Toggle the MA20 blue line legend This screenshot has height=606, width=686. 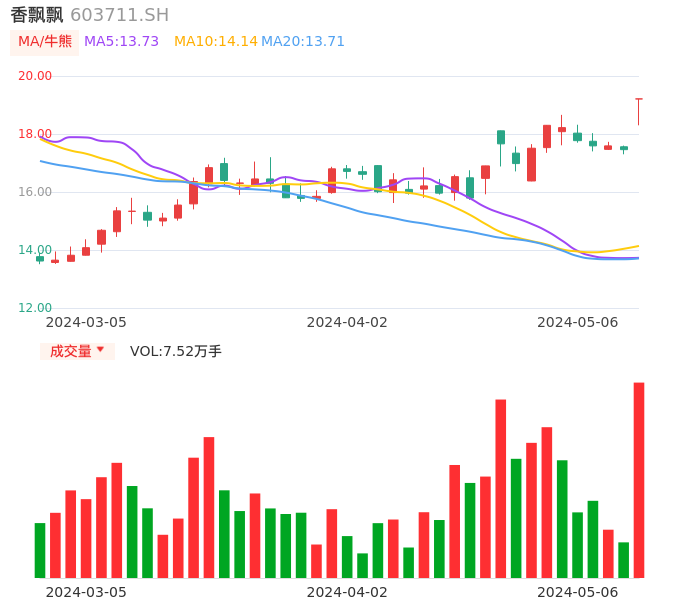pyautogui.click(x=302, y=42)
